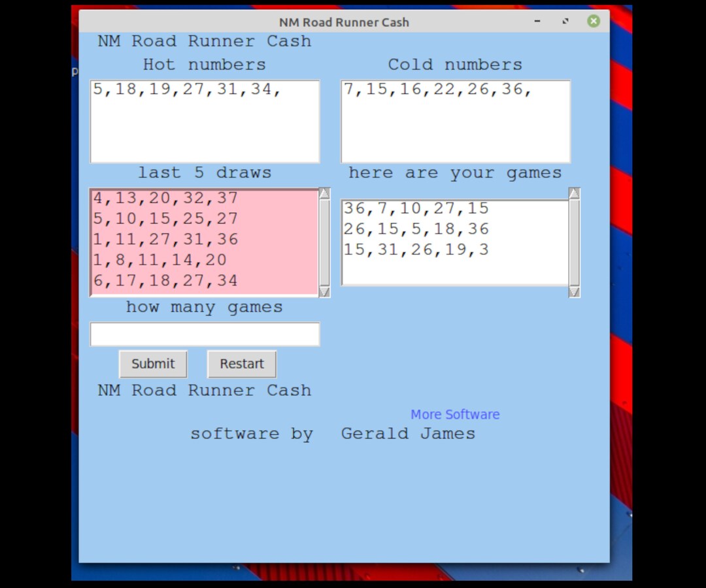Viewport: 706px width, 588px height.
Task: Click the NM Road Runner Cash title bar
Action: coord(345,22)
